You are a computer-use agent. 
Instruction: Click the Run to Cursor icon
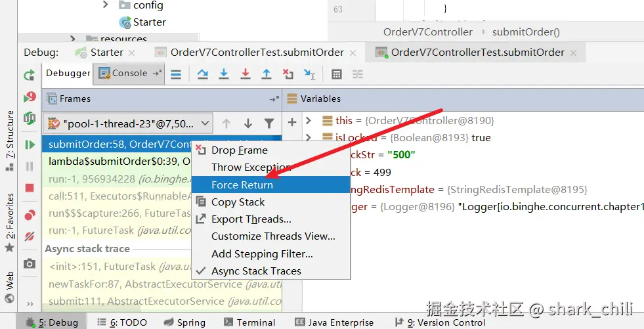[x=309, y=74]
